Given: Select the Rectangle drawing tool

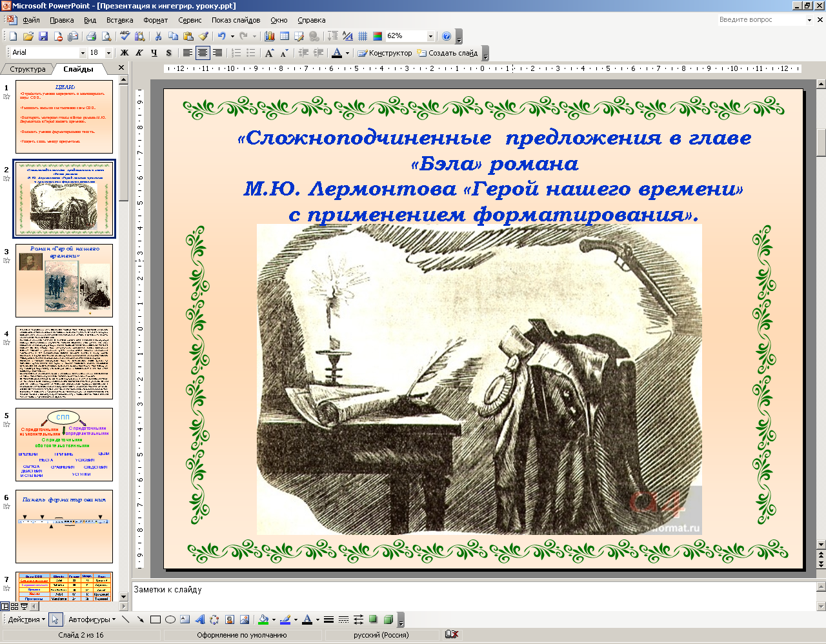Looking at the screenshot, I should (x=155, y=619).
